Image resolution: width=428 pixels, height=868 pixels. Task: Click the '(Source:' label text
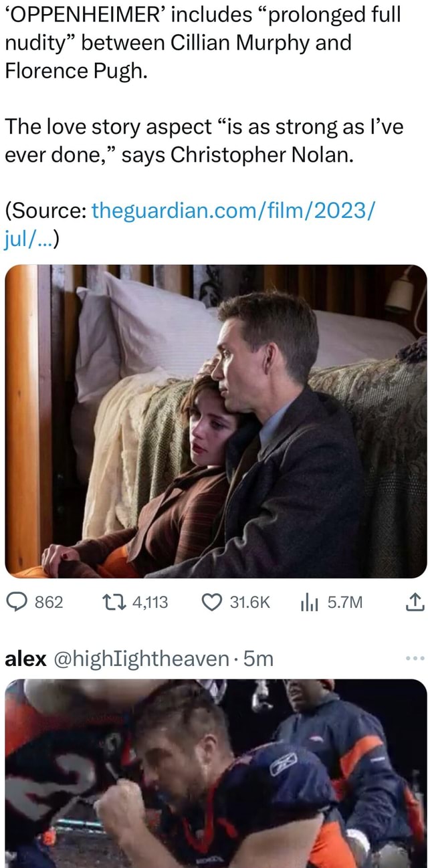[45, 213]
